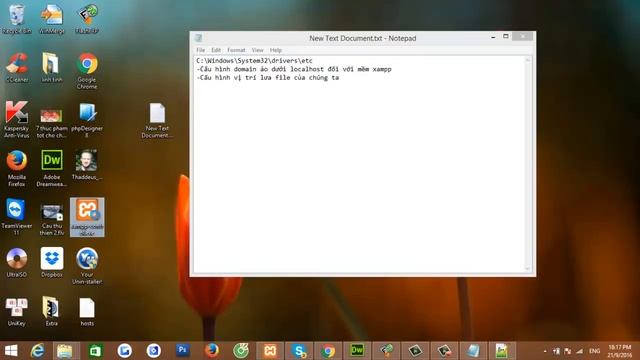
Task: Select New Text Document file on desktop
Action: (157, 120)
